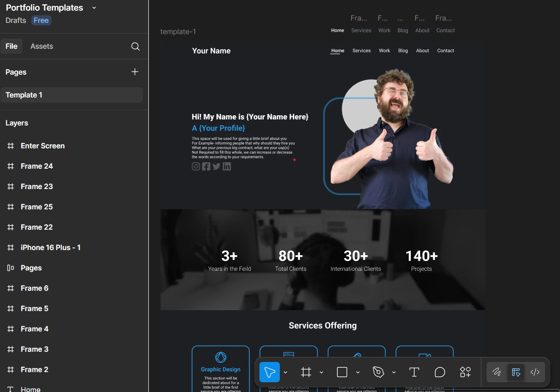Viewport: 560px width, 392px height.
Task: Select the Pen tool
Action: pos(378,372)
